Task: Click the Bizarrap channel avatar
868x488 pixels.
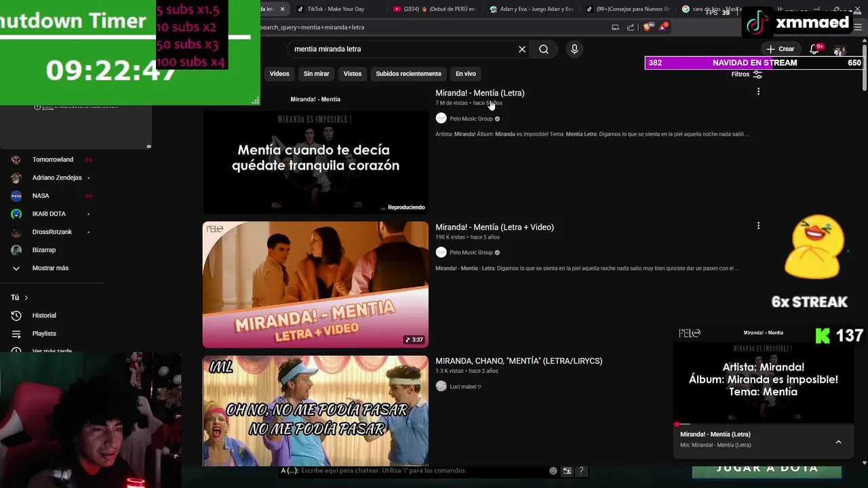Action: click(16, 250)
